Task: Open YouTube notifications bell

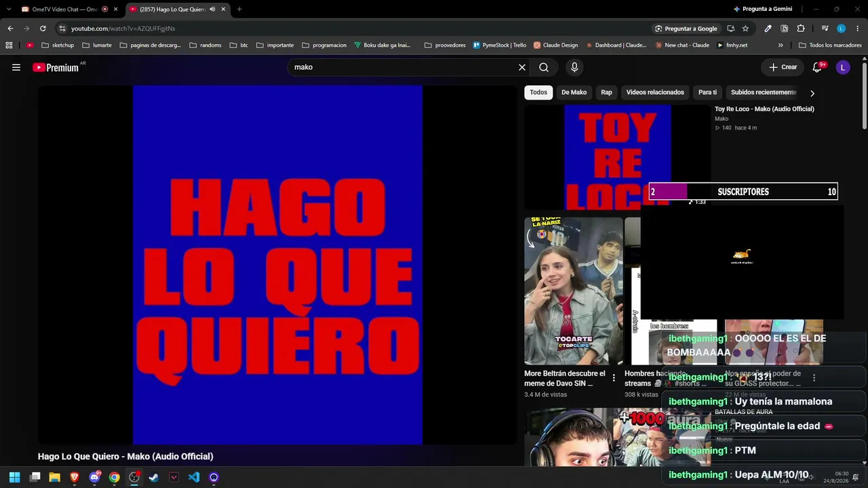Action: pos(817,67)
